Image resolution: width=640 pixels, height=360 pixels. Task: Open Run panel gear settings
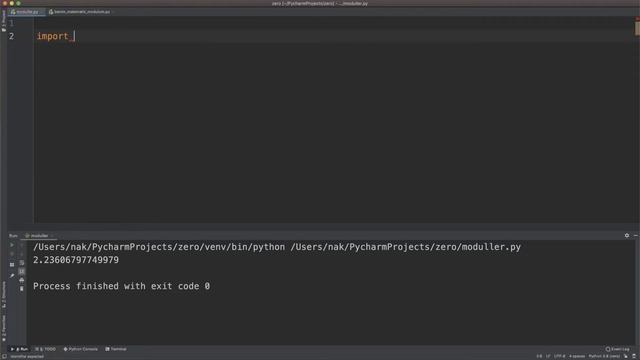coord(627,236)
